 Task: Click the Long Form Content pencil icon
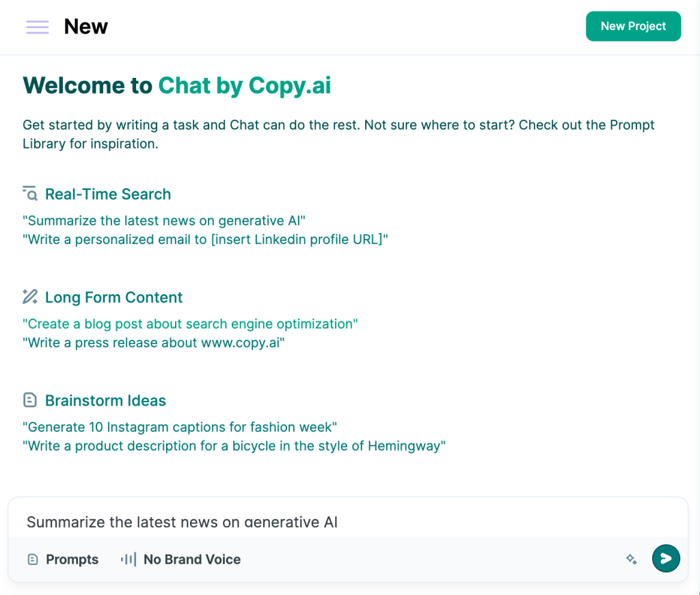30,297
